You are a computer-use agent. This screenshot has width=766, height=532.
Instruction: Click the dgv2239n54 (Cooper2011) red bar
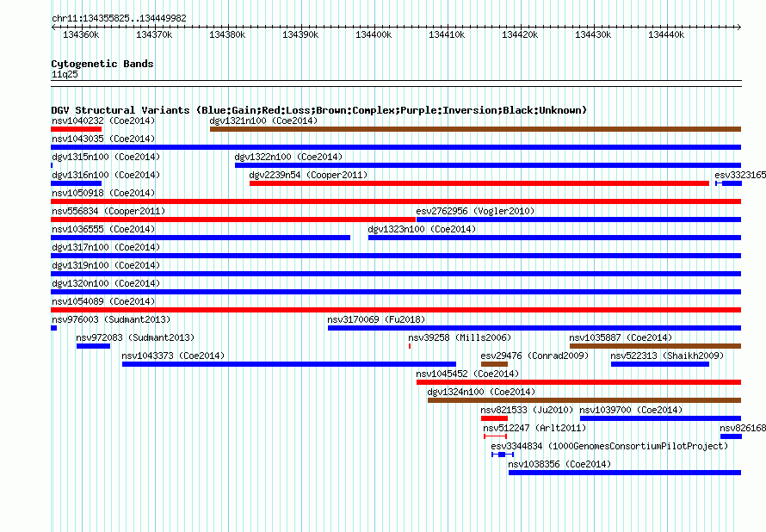(x=479, y=183)
